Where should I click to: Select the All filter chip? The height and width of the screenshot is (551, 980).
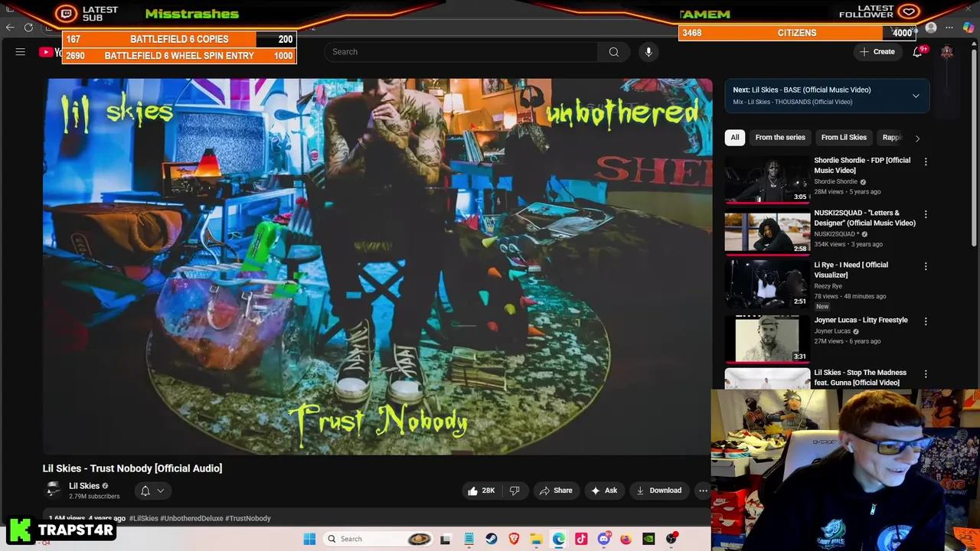pyautogui.click(x=735, y=138)
